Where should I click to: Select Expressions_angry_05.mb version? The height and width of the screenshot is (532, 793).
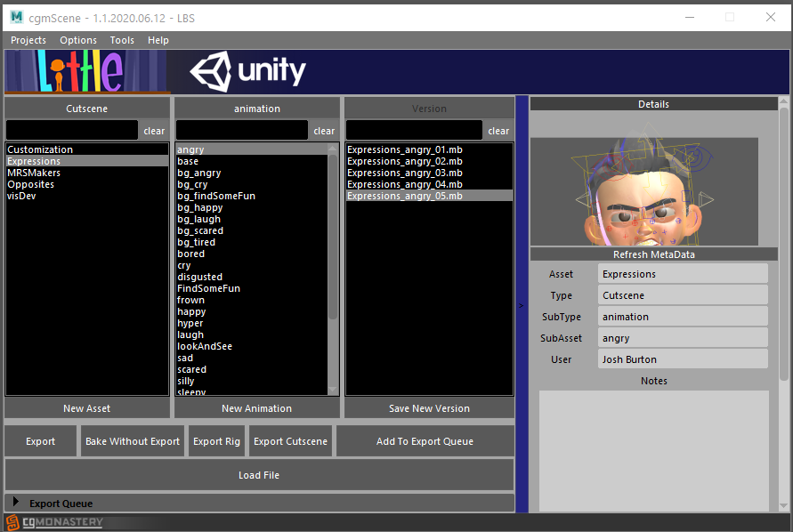point(429,197)
